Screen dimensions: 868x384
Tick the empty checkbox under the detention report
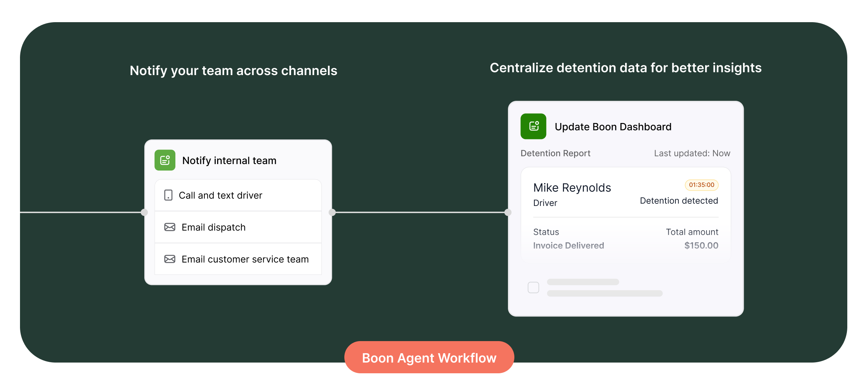(533, 287)
